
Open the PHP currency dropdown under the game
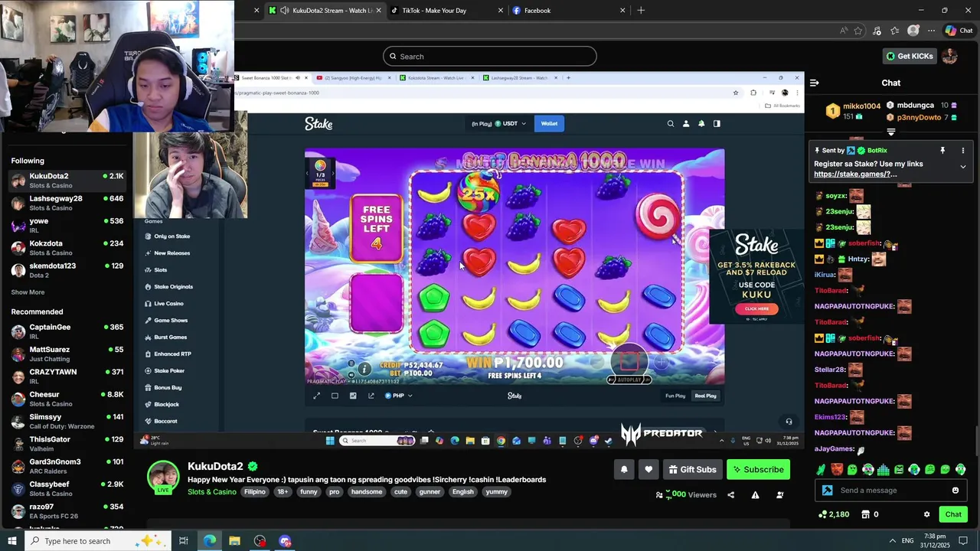[x=398, y=396]
